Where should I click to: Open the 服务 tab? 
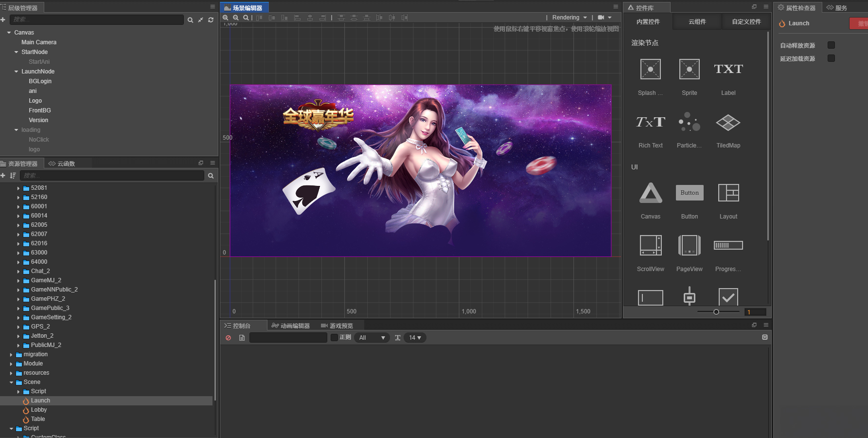[837, 8]
